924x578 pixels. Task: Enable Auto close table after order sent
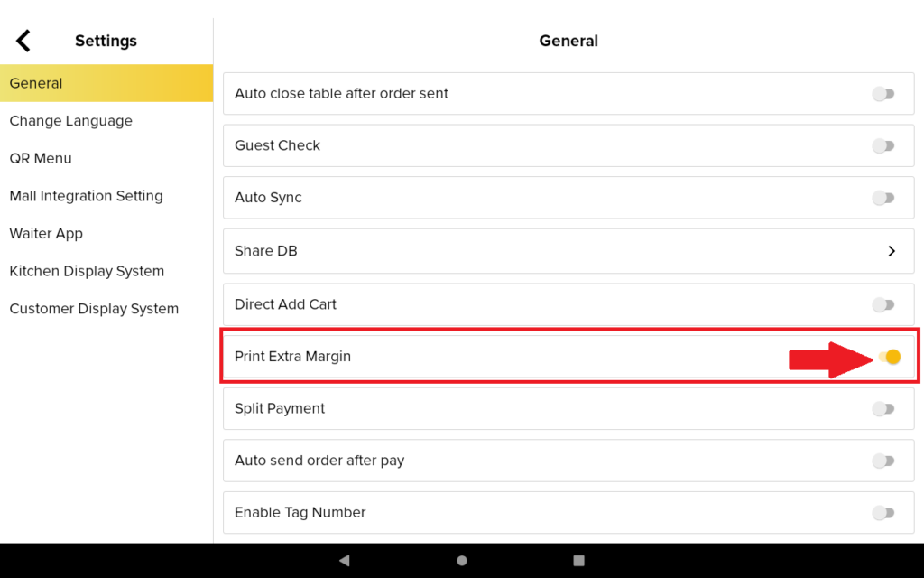[883, 94]
